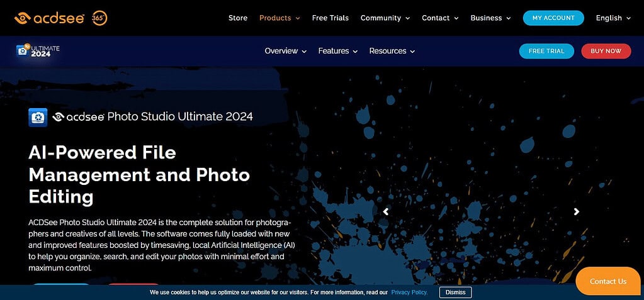The image size is (644, 300).
Task: Click the 365 circular badge icon
Action: click(100, 18)
